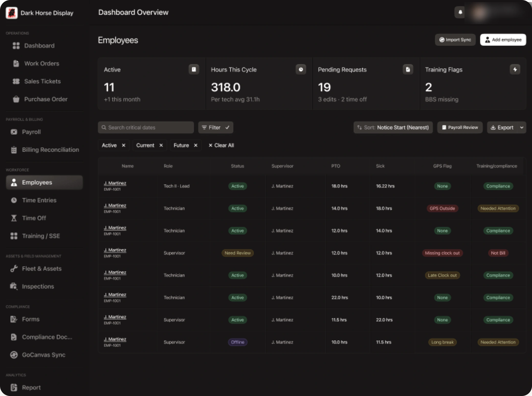
Task: Click the GPS Outside flag badge
Action: click(442, 208)
